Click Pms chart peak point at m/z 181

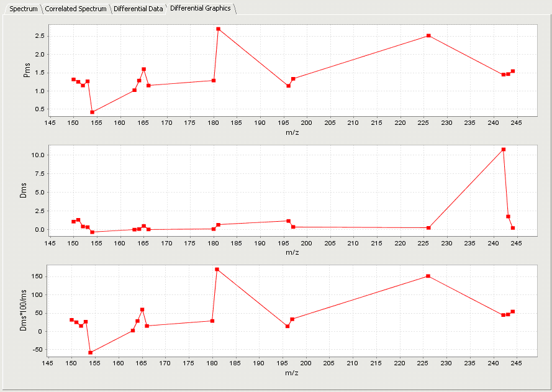point(218,29)
